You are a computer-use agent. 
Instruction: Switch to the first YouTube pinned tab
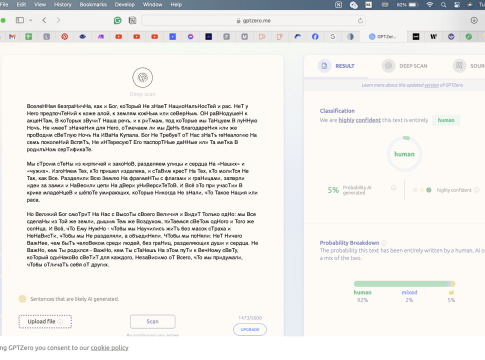click(119, 37)
